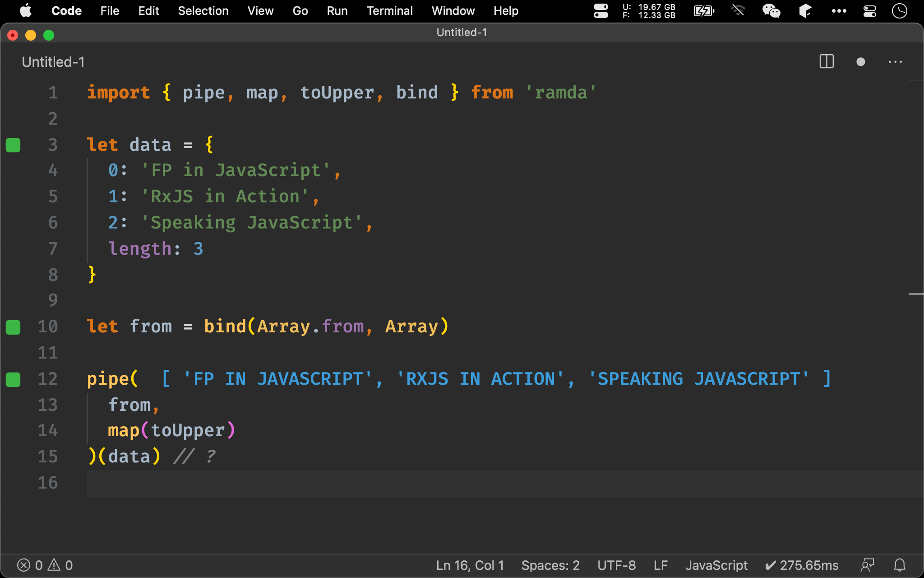The width and height of the screenshot is (924, 578).
Task: Open the Go menu
Action: (x=300, y=10)
